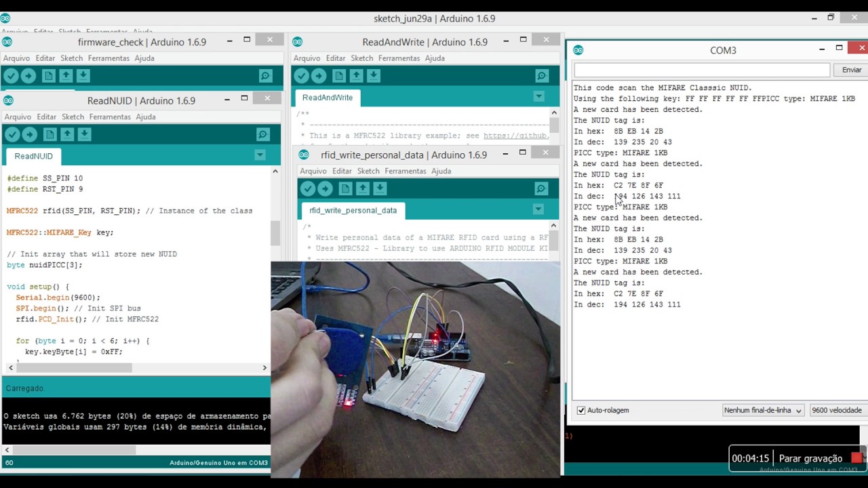Open tab menu arrow in ReadAndWrite window

pyautogui.click(x=538, y=96)
